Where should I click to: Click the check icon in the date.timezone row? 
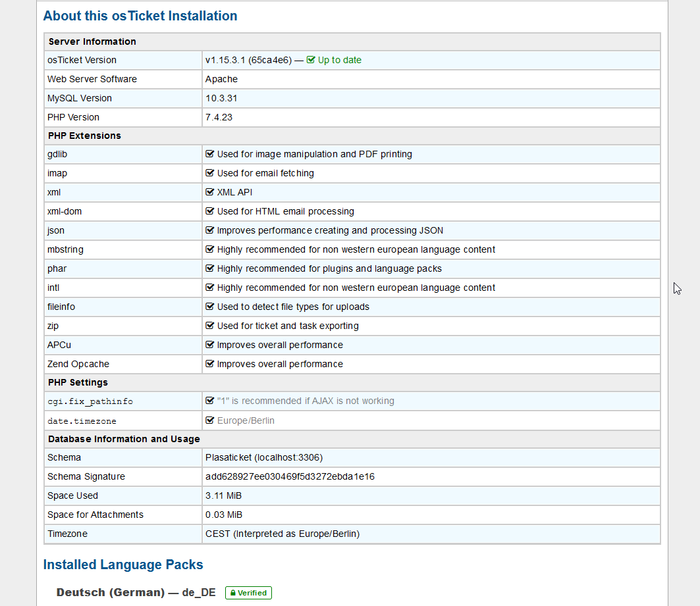click(209, 420)
